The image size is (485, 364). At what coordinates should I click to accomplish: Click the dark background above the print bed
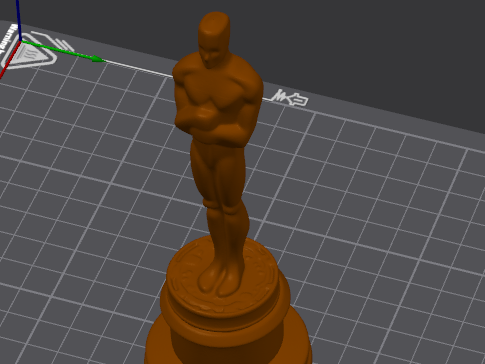pyautogui.click(x=333, y=40)
